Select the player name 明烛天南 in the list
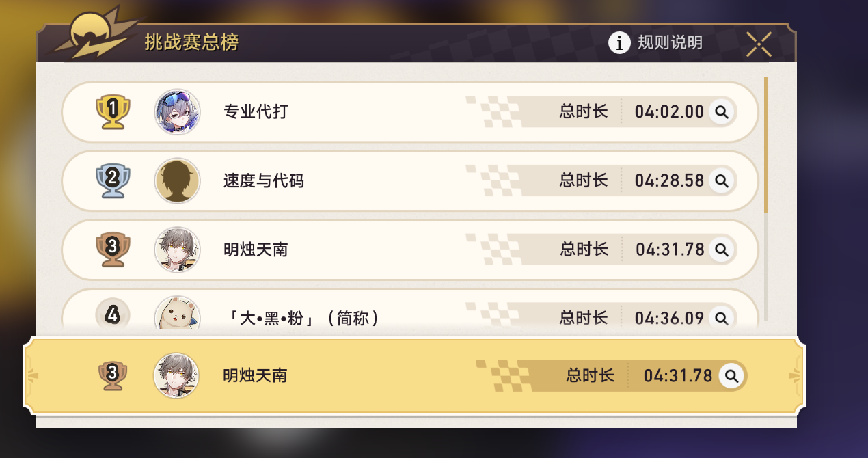The image size is (868, 458). (256, 250)
